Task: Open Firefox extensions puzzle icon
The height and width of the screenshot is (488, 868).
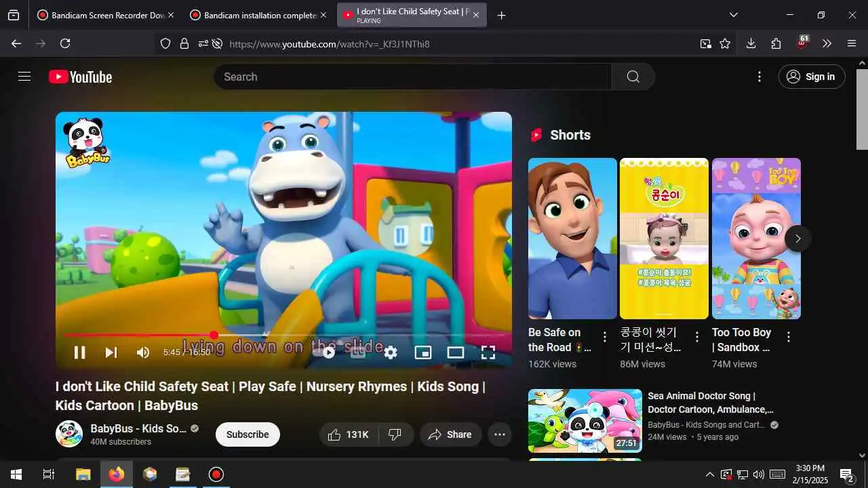Action: 776,43
